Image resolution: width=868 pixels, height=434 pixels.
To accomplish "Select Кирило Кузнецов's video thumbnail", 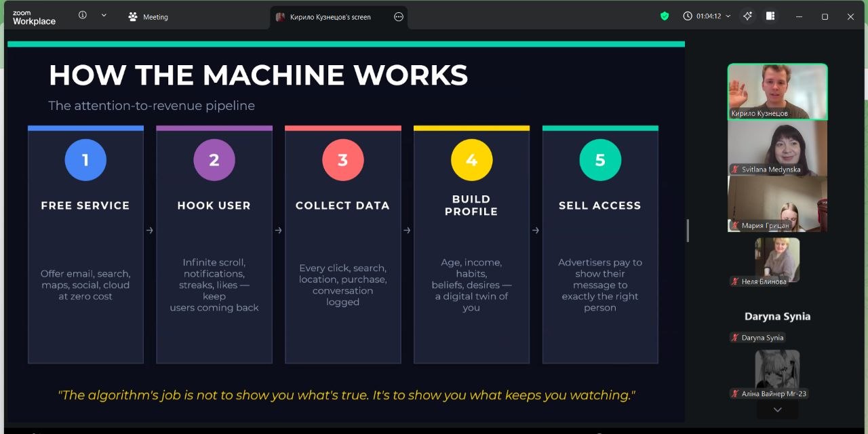I will point(777,92).
